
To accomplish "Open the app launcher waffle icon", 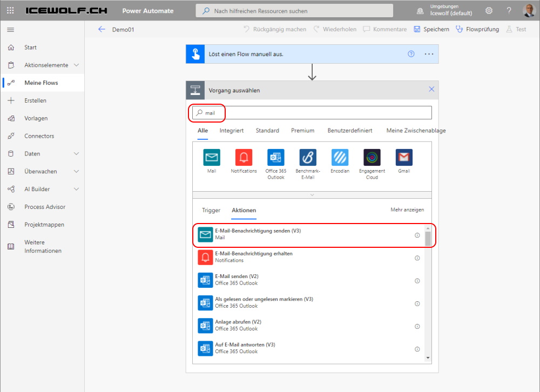I will tap(10, 10).
